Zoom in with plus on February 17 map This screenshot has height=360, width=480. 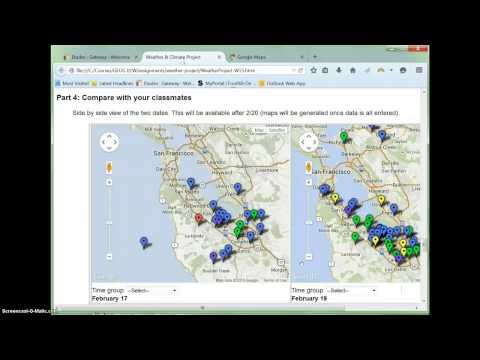[109, 182]
